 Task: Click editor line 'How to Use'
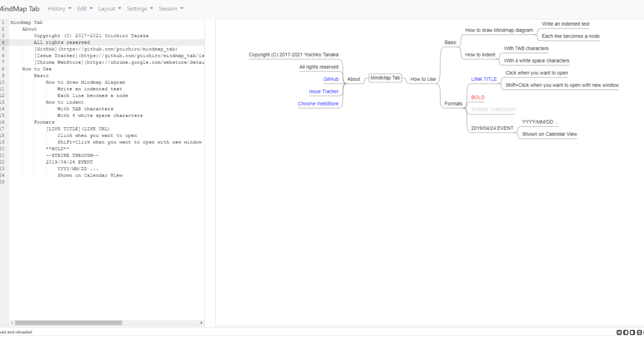36,69
